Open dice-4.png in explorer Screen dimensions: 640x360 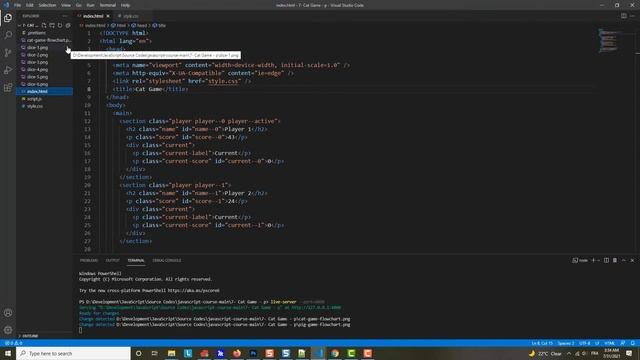44,69
